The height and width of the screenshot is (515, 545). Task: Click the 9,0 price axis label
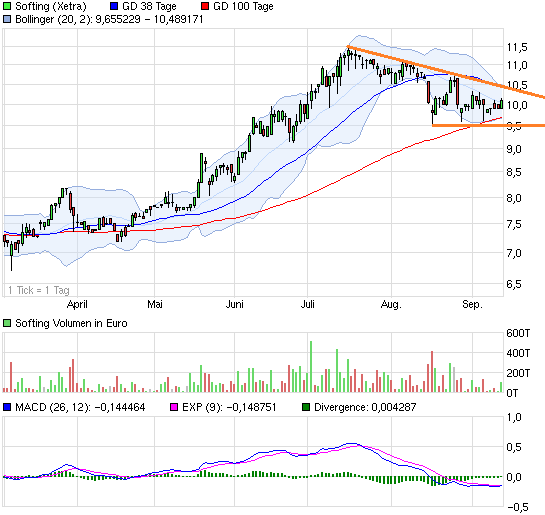click(514, 149)
